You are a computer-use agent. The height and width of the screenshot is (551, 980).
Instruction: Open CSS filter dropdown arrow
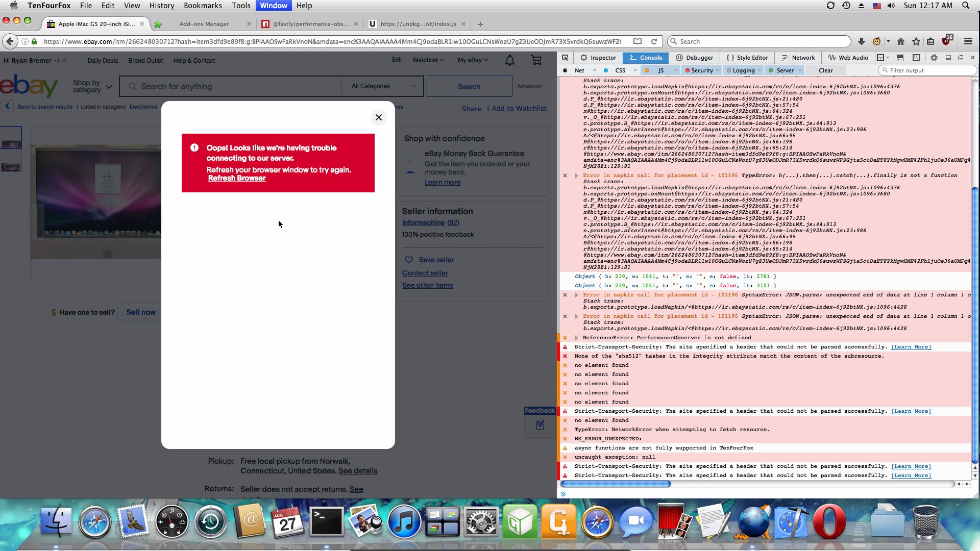pos(635,70)
